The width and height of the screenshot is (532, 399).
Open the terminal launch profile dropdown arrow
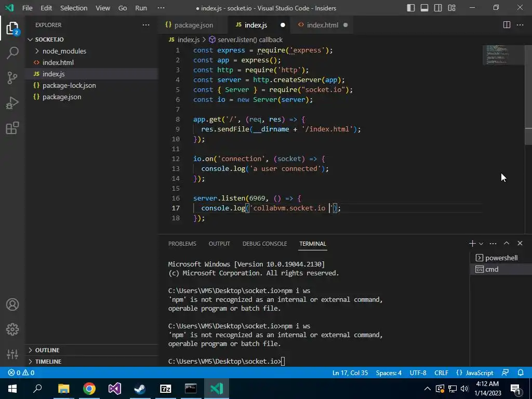coord(481,244)
